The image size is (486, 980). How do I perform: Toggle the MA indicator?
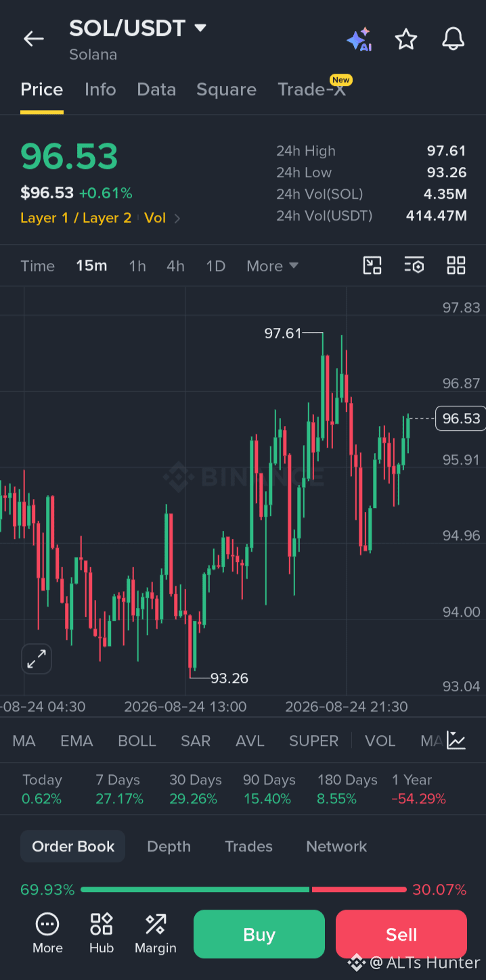24,741
